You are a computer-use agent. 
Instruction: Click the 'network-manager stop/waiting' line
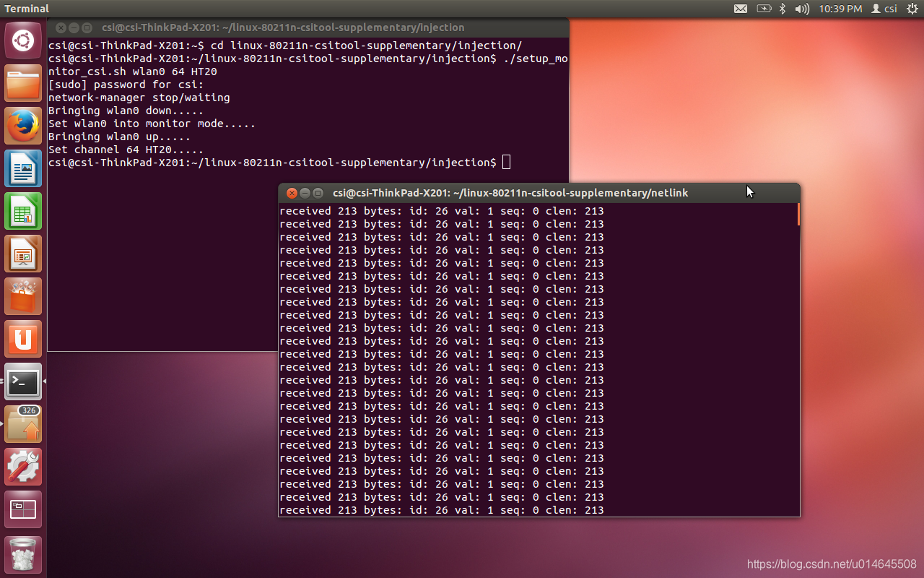(139, 98)
